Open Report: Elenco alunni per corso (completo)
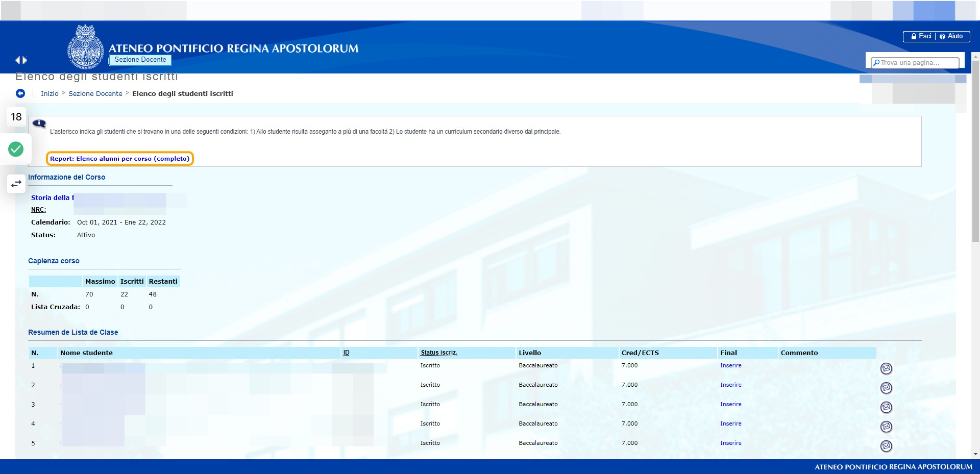This screenshot has width=980, height=474. (120, 159)
